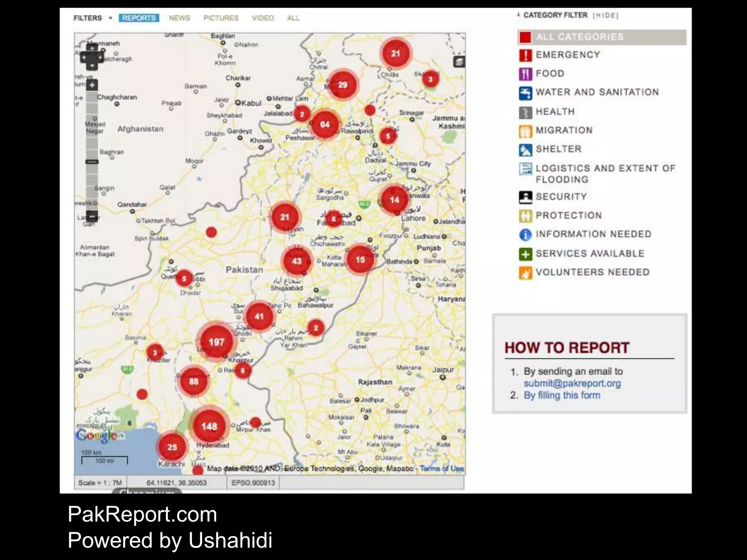The height and width of the screenshot is (560, 747).
Task: Zoom in with the map plus button
Action: tap(92, 85)
